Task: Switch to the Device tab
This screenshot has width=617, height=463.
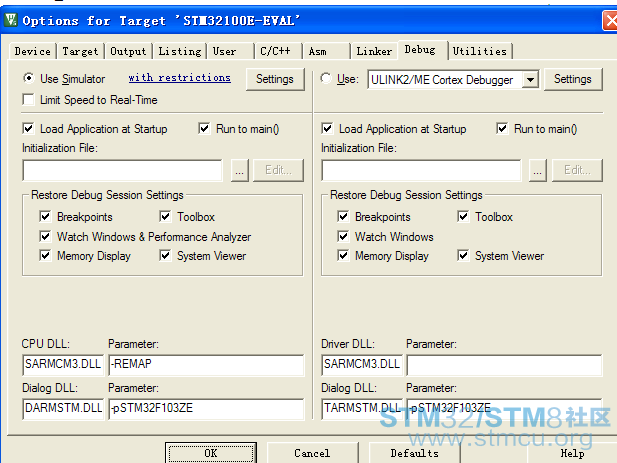Action: [33, 51]
